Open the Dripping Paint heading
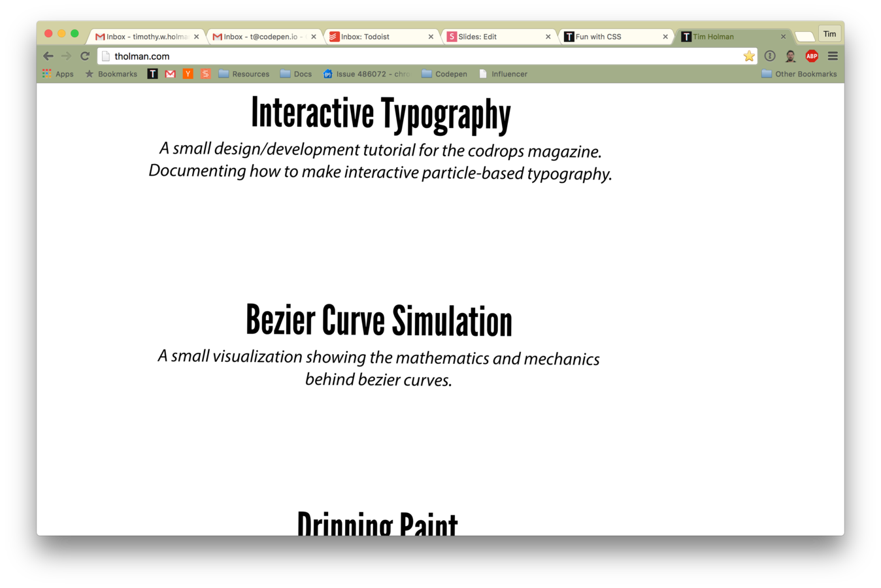This screenshot has height=588, width=881. tap(378, 523)
